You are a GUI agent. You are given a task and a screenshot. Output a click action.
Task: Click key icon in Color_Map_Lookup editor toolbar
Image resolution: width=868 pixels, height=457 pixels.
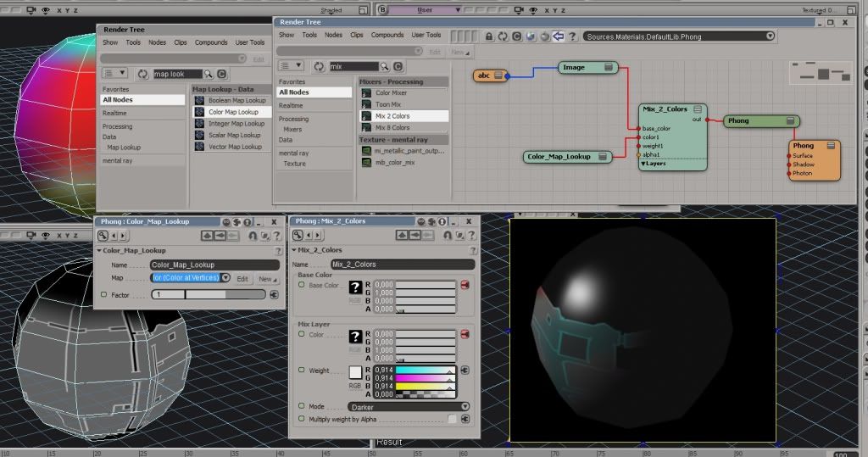point(103,236)
